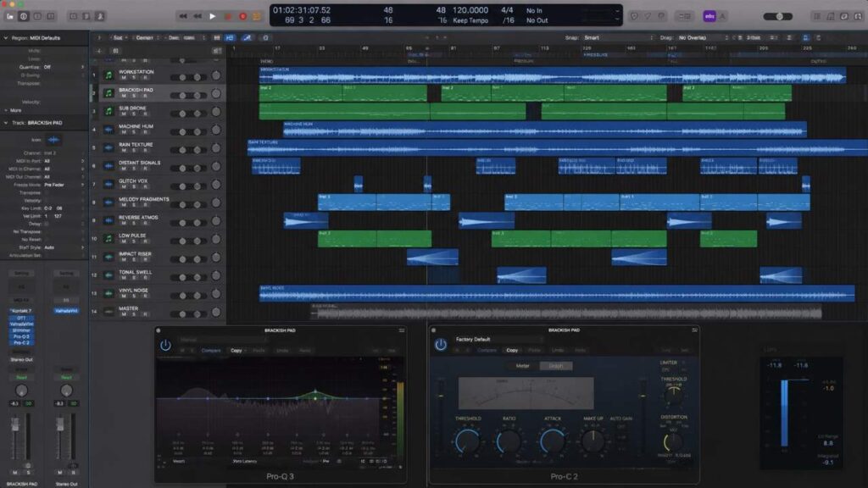Click Copy in the Pro-C 2 window

pyautogui.click(x=512, y=350)
